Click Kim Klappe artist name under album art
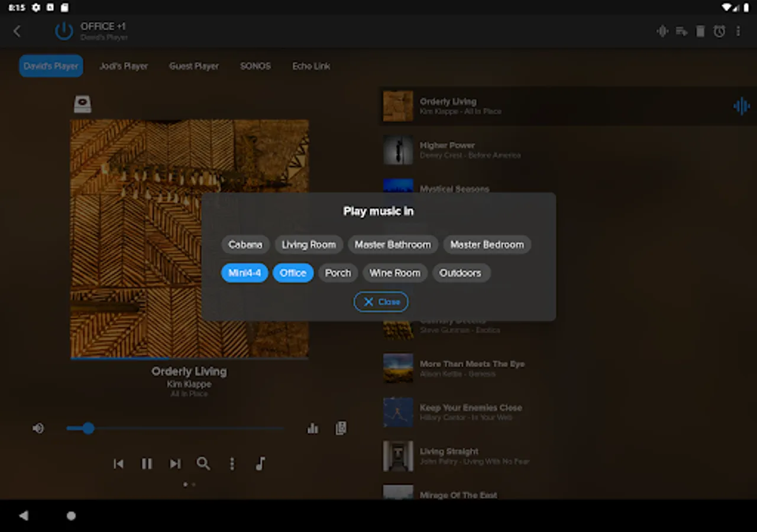Viewport: 757px width, 532px height. (x=189, y=384)
